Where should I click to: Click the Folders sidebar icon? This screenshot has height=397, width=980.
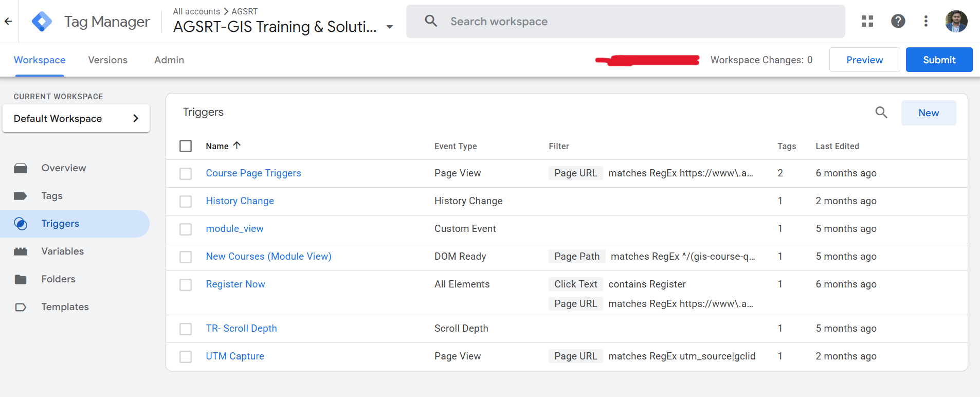pyautogui.click(x=21, y=279)
